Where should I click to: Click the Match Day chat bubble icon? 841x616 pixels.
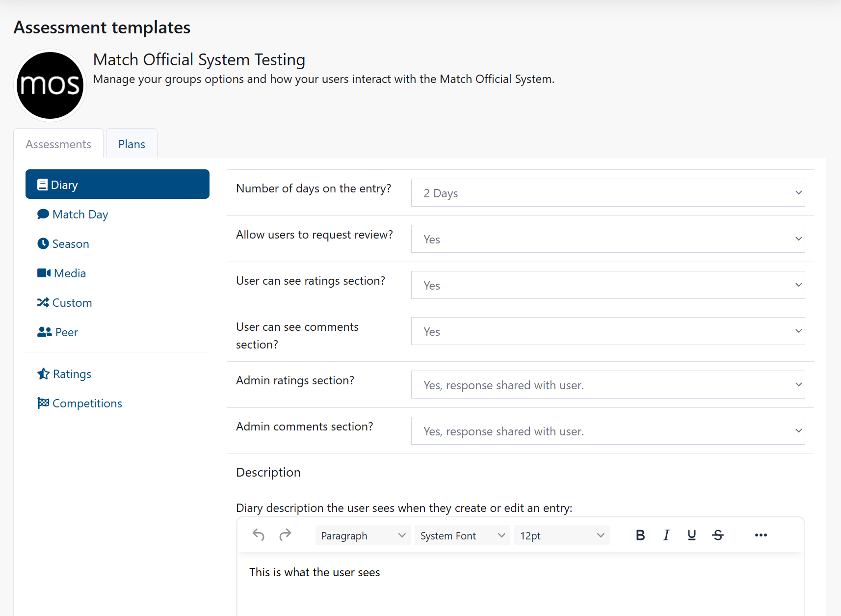(x=43, y=214)
